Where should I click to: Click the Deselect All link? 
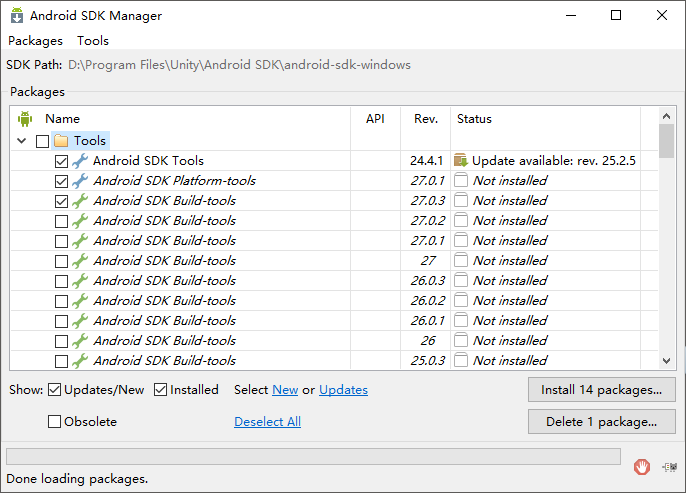[267, 422]
